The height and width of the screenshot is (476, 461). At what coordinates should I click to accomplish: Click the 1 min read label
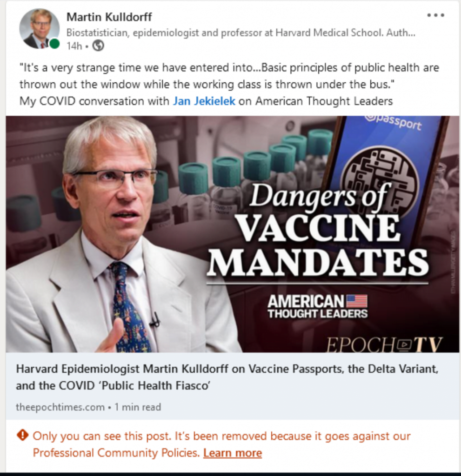click(x=138, y=407)
